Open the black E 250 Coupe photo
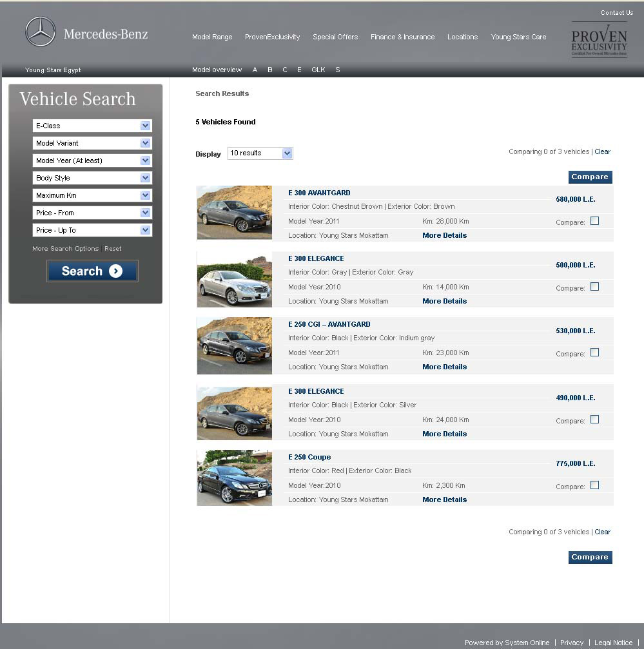 (x=235, y=478)
